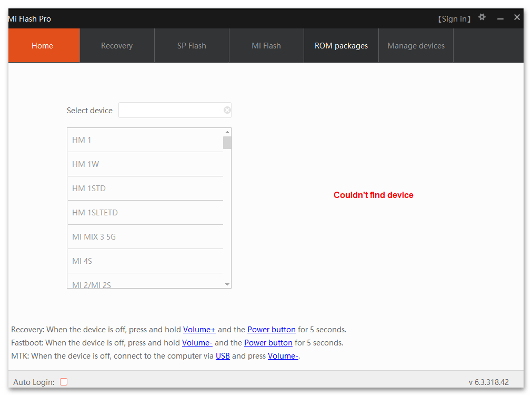Open the Volume+ link in Recovery instructions

click(x=199, y=330)
